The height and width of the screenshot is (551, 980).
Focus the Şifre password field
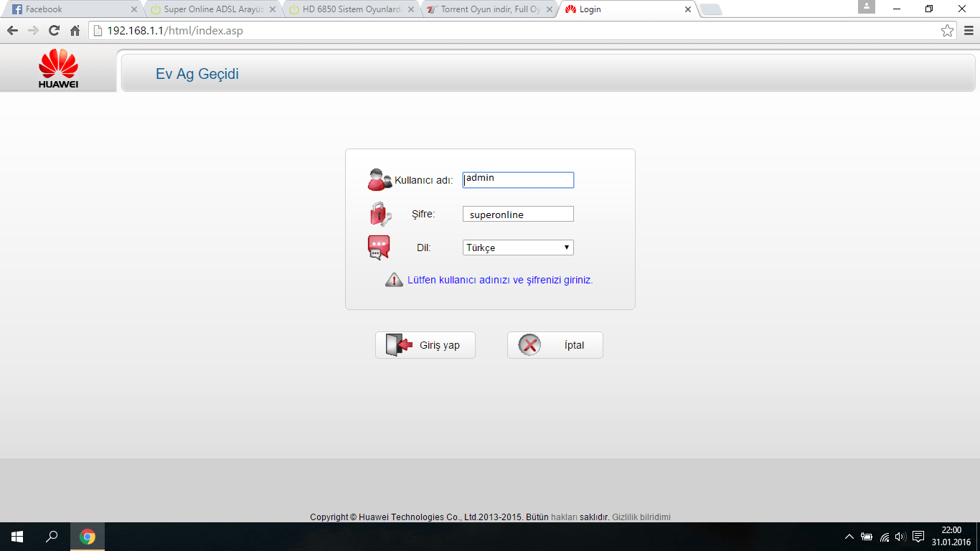click(x=518, y=214)
